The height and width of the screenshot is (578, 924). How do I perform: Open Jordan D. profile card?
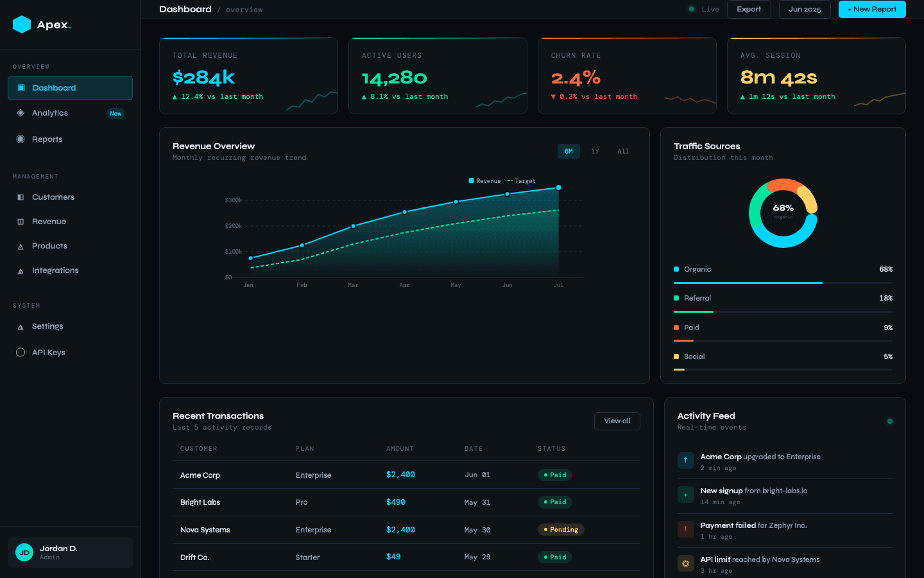click(70, 552)
